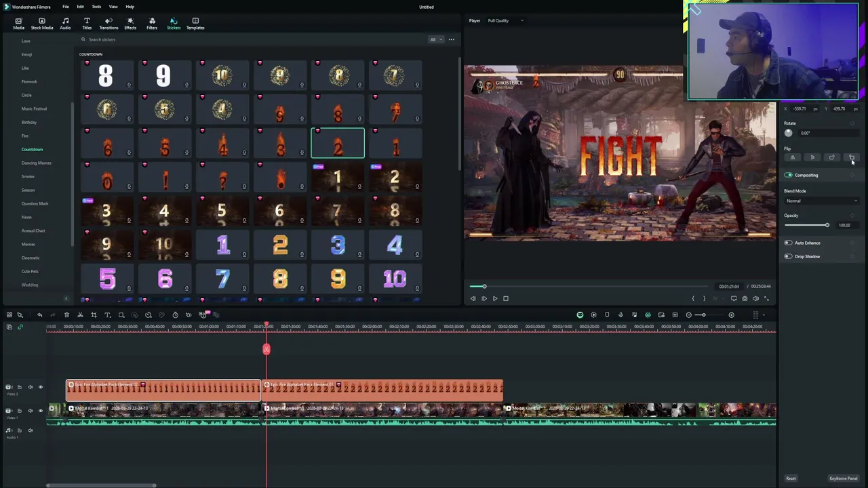Open the File menu
This screenshot has width=868, height=488.
66,7
